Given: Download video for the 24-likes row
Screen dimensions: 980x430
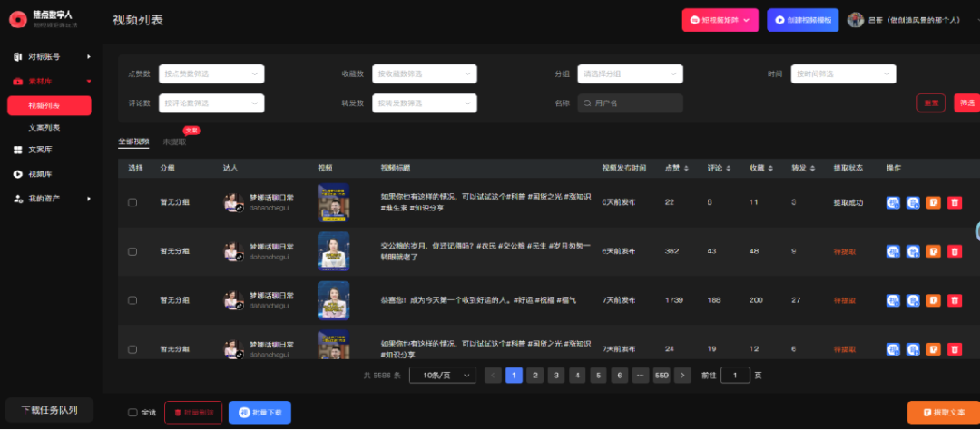Looking at the screenshot, I should pos(893,348).
